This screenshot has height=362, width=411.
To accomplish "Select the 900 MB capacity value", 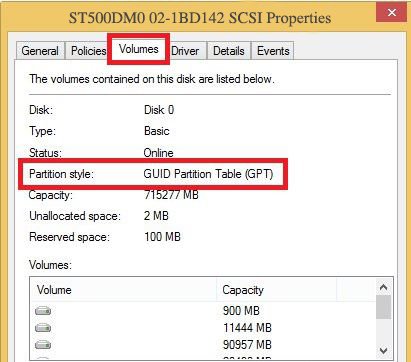I will coord(241,311).
